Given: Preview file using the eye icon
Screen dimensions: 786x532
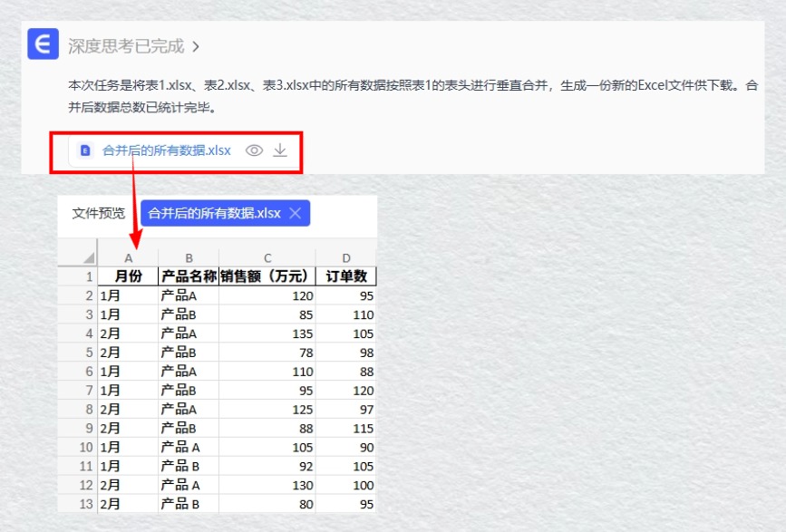Looking at the screenshot, I should [x=255, y=150].
